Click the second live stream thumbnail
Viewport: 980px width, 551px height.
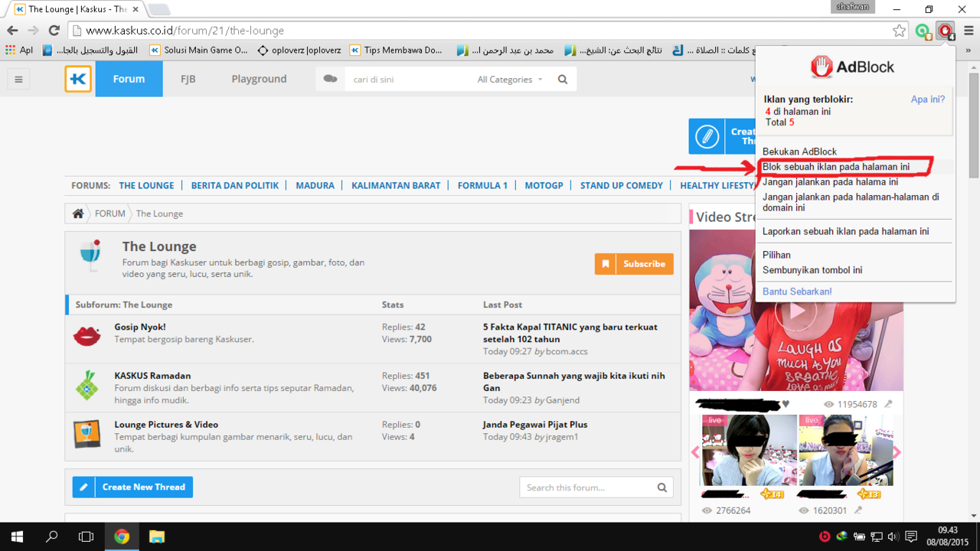(x=846, y=450)
